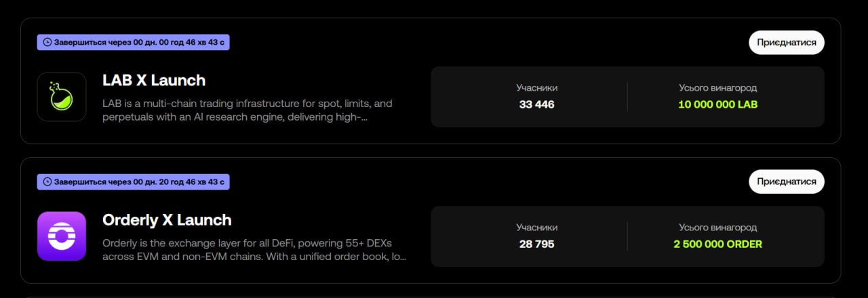Click the Orderly card's Усього винагород label
This screenshot has height=298, width=868.
[x=717, y=228]
